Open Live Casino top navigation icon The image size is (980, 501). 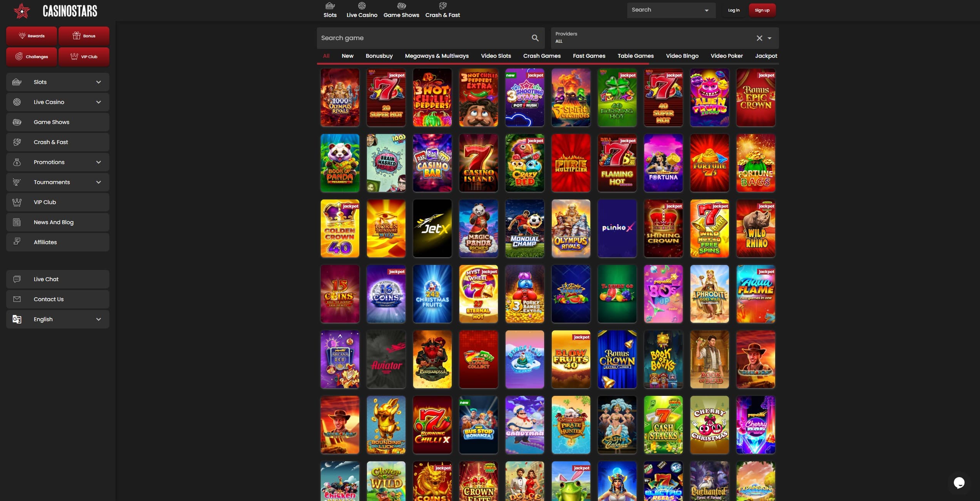(362, 6)
